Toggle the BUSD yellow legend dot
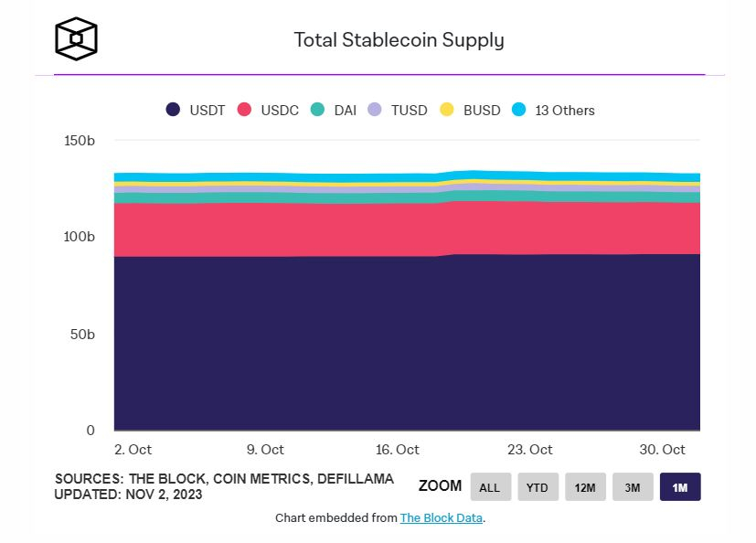 (447, 110)
